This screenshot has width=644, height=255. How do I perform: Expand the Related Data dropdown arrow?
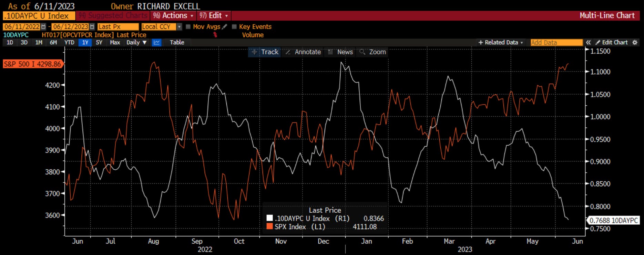(x=522, y=42)
